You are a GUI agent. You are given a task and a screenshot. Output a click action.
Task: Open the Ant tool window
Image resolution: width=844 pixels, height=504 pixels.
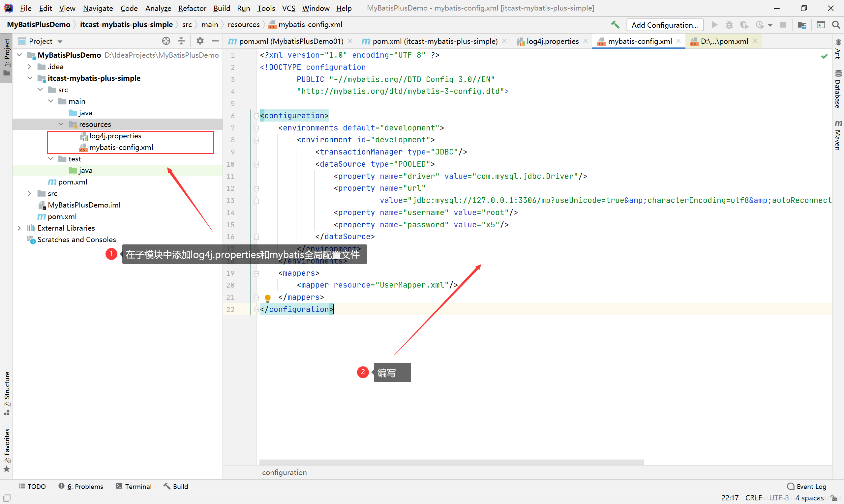pyautogui.click(x=838, y=49)
